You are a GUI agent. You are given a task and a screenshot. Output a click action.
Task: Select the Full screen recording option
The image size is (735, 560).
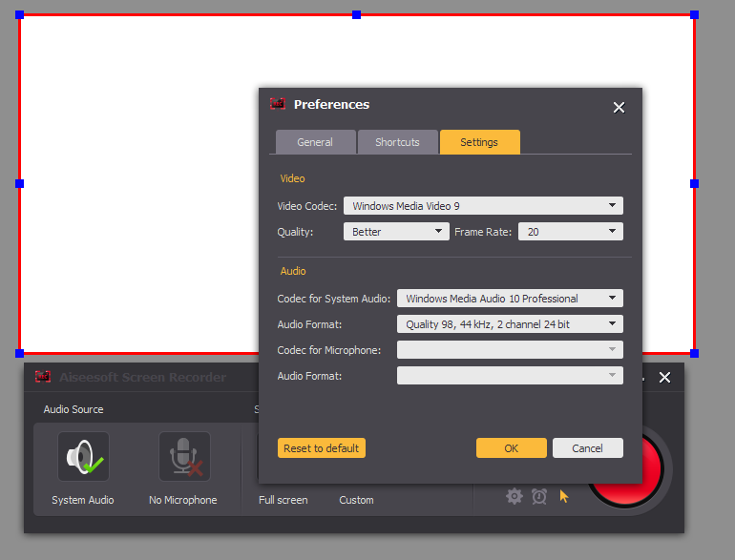283,500
